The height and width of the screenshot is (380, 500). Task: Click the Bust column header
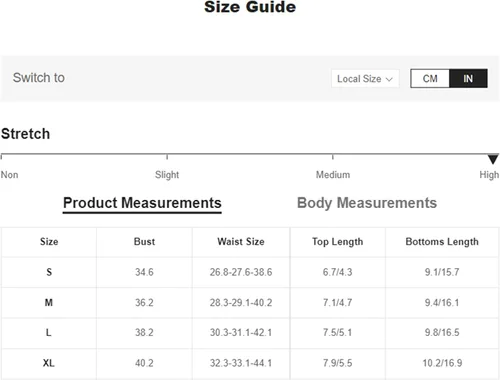click(144, 242)
